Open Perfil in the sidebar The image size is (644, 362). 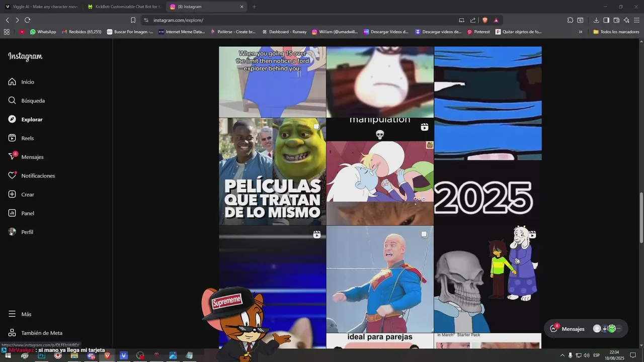21,232
